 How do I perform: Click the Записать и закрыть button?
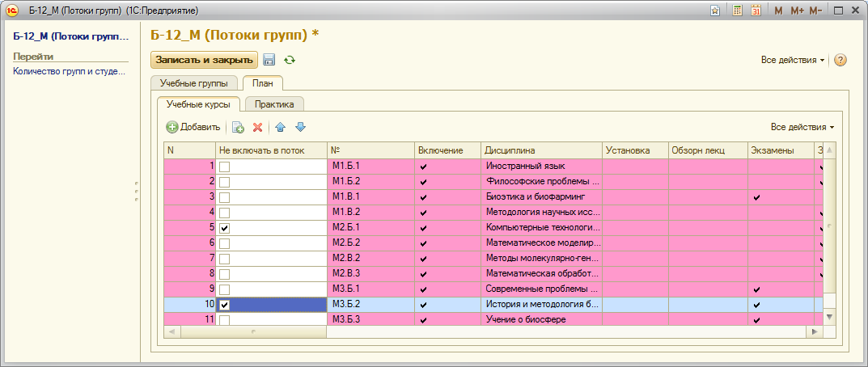(x=205, y=60)
